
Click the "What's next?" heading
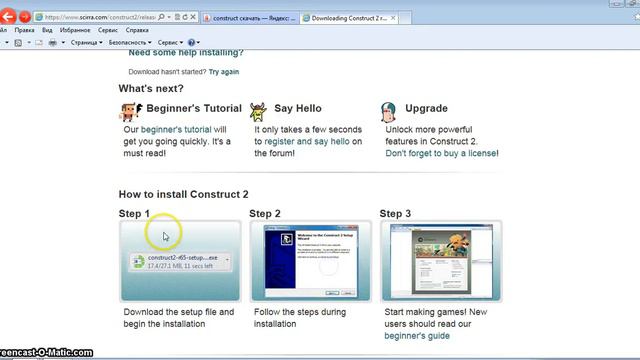pos(151,89)
